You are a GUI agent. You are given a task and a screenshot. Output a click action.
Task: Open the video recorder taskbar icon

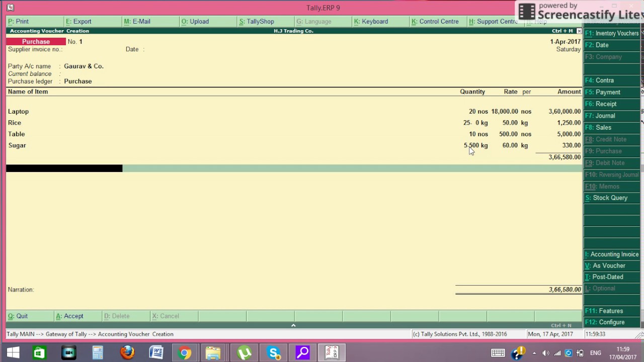[x=68, y=353]
